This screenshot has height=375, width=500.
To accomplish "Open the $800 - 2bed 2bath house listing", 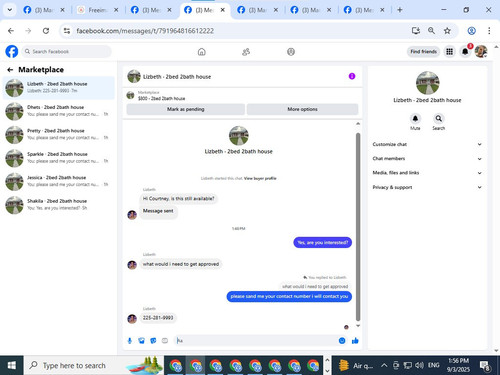I will point(161,98).
